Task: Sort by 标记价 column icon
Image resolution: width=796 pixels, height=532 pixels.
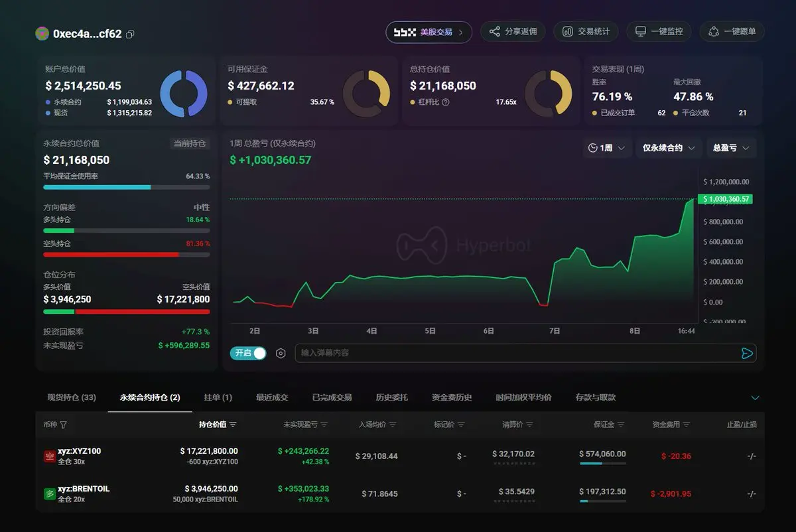Action: pos(461,425)
